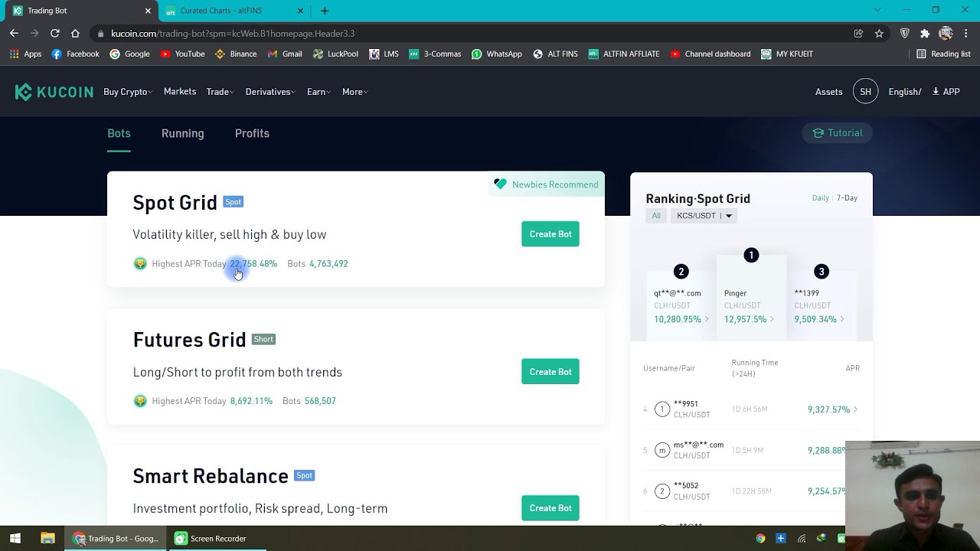The height and width of the screenshot is (551, 980).
Task: Open the Reading list
Action: coord(943,54)
